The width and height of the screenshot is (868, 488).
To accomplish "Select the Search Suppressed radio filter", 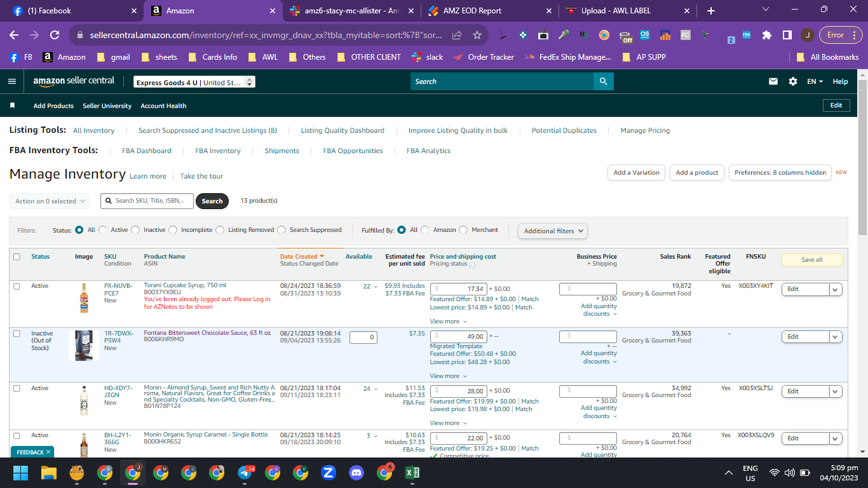I will click(x=281, y=230).
